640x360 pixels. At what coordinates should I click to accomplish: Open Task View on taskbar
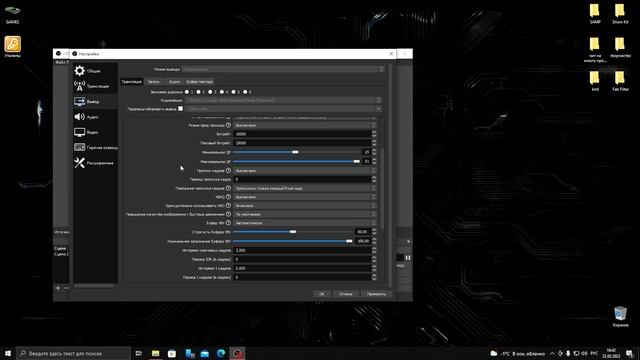click(x=138, y=353)
